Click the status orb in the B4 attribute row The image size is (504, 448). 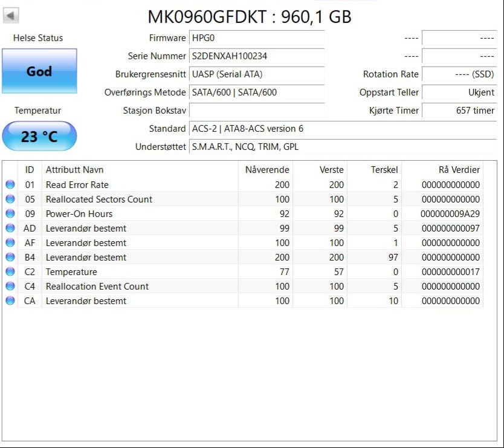point(10,257)
